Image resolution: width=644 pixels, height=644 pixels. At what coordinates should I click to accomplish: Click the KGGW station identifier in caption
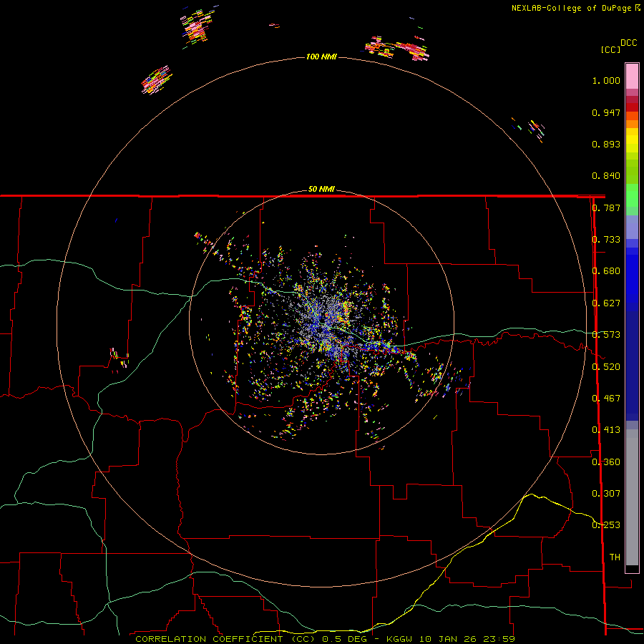[x=399, y=639]
